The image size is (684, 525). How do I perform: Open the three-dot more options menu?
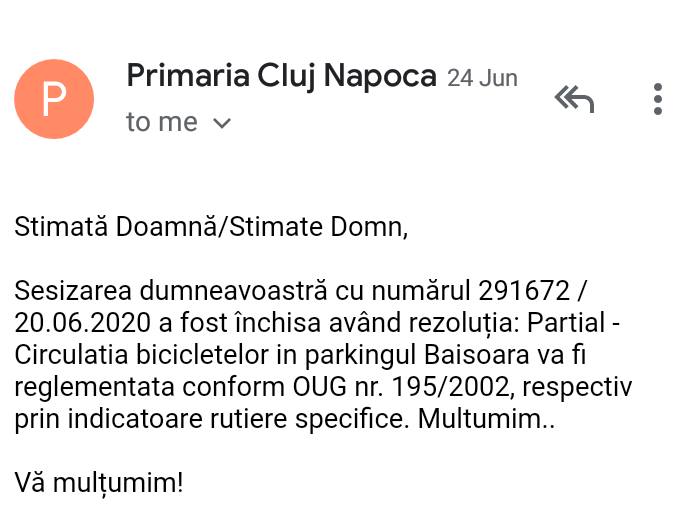click(658, 99)
